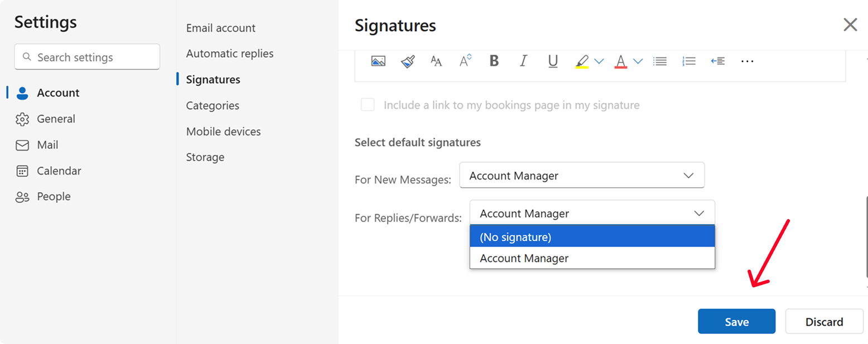The height and width of the screenshot is (344, 868).
Task: Open For New Messages signature dropdown
Action: 582,176
